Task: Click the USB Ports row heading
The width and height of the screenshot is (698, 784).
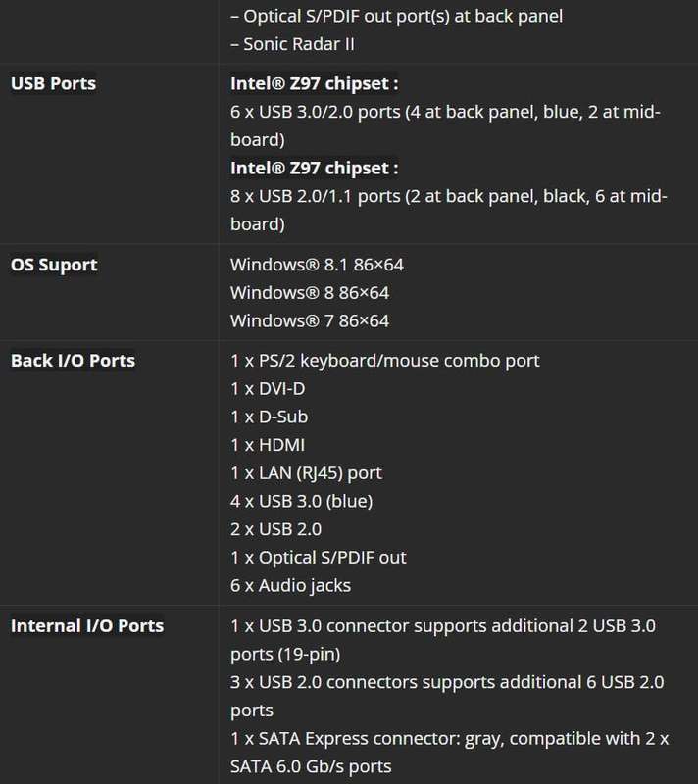Action: pos(53,83)
